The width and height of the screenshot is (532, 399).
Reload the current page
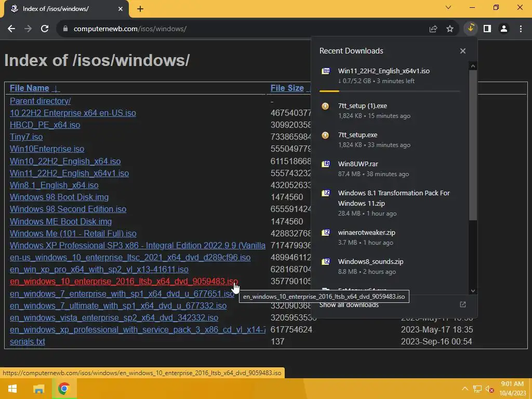coord(45,29)
